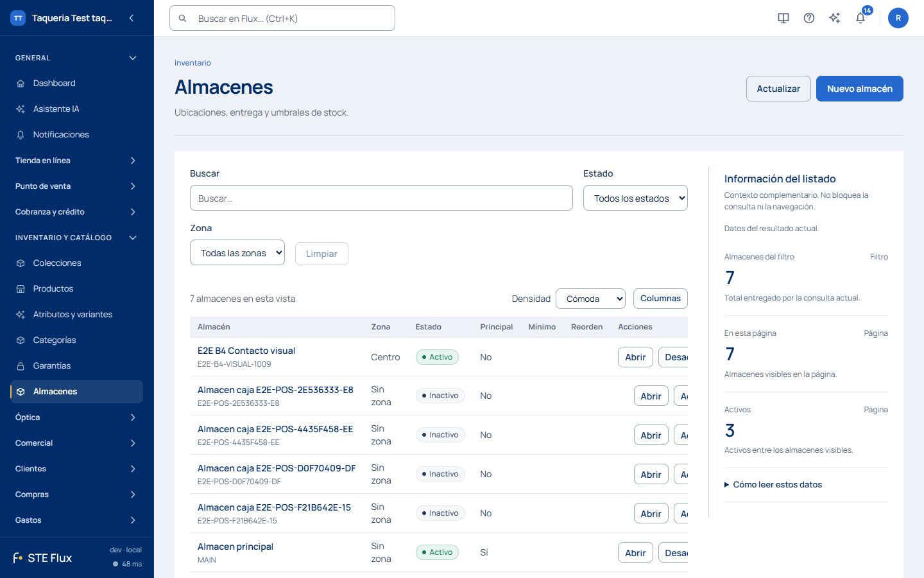
Task: Open the Estado dropdown Todos los estados
Action: pos(635,198)
